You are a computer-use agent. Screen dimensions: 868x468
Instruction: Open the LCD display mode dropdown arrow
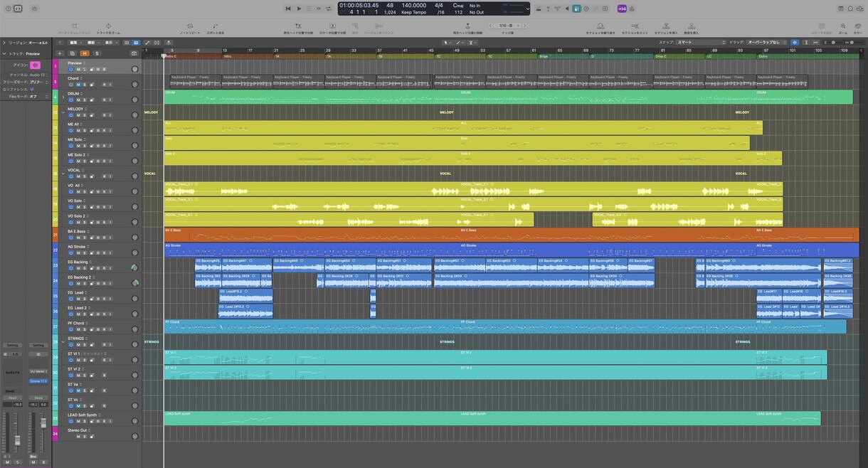click(x=527, y=9)
